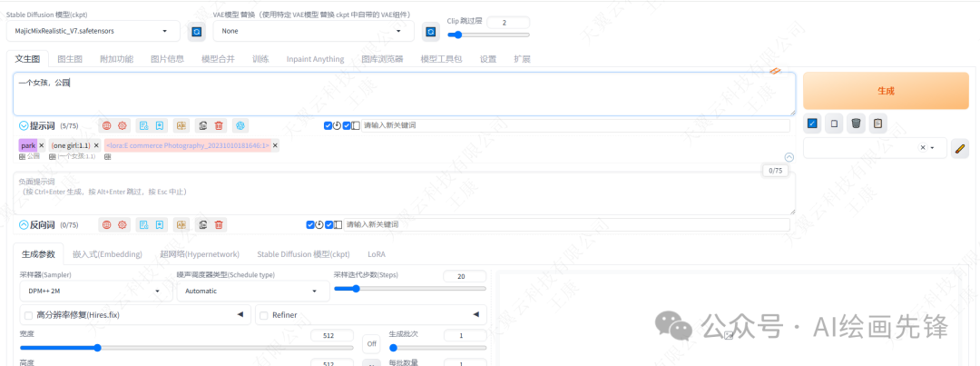
Task: Adjust the Clip 跳过层 slider
Action: (x=488, y=35)
